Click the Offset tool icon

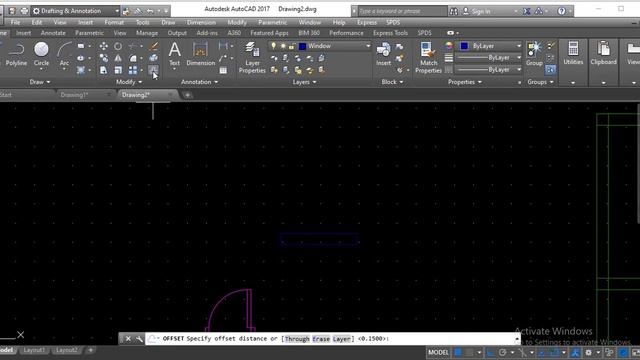(x=153, y=71)
